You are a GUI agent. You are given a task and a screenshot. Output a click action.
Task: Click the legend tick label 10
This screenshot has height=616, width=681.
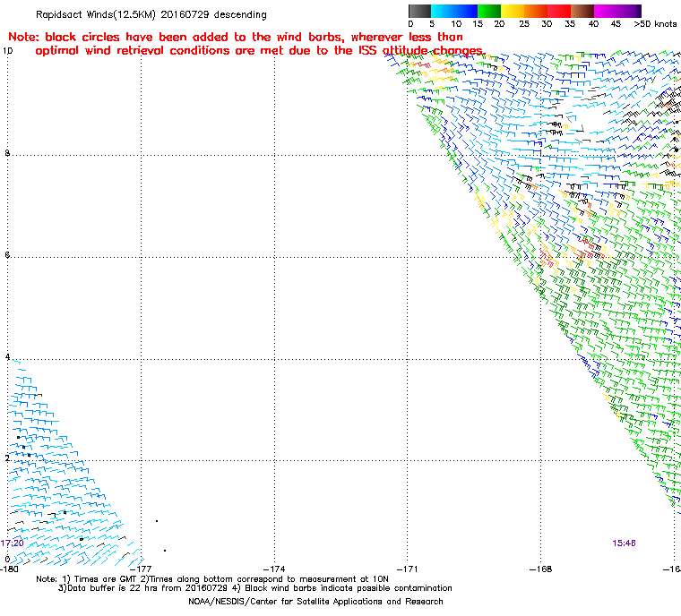(x=456, y=24)
